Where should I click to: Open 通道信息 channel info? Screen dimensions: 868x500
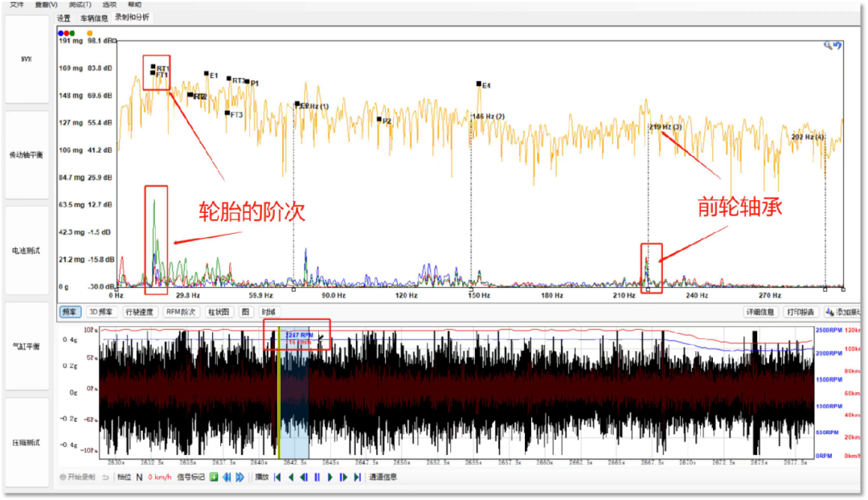pos(383,477)
